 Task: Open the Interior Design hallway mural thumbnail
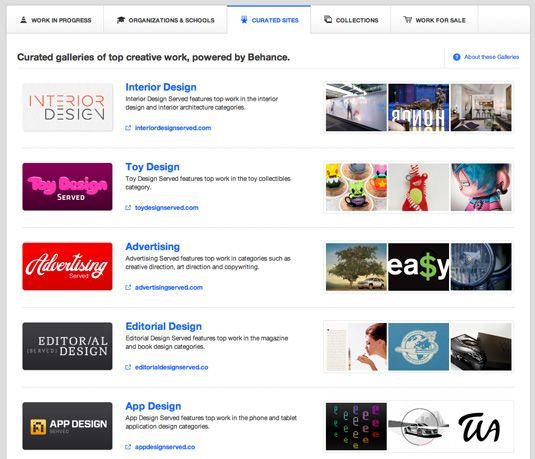point(356,107)
